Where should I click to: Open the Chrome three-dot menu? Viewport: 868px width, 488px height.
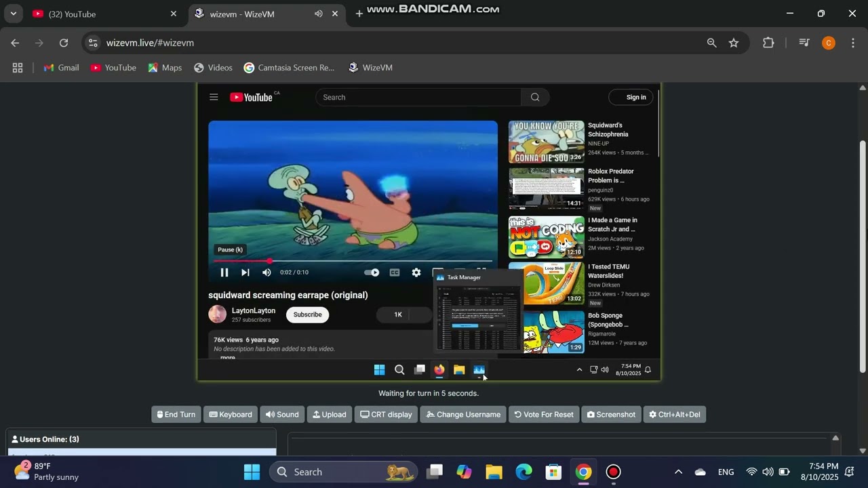[x=852, y=43]
